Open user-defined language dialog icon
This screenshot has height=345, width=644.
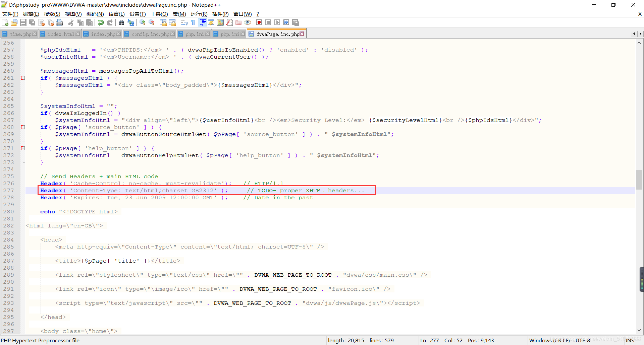point(211,22)
